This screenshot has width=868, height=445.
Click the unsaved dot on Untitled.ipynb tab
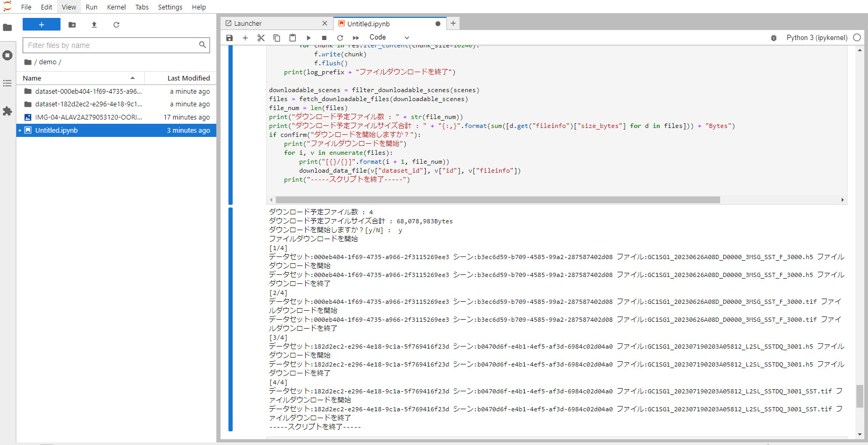pos(438,24)
